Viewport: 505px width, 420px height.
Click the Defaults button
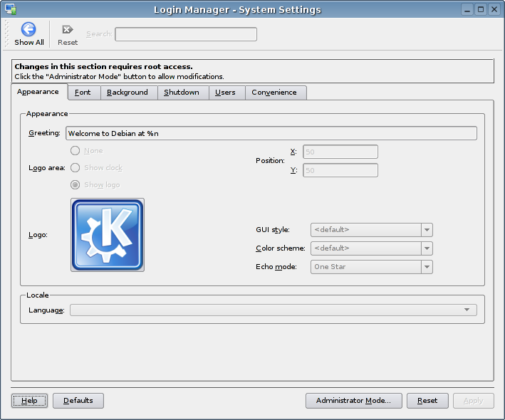pyautogui.click(x=78, y=401)
